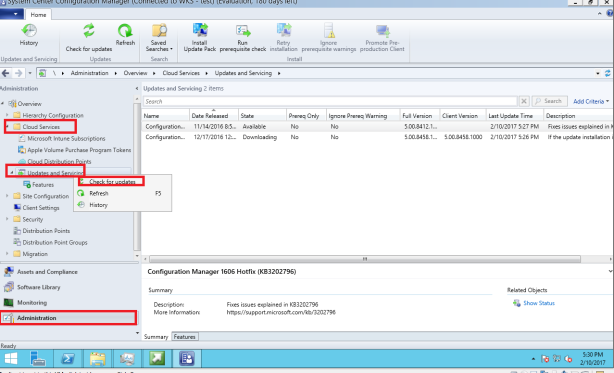Show hidden tray icons arrow

533,359
